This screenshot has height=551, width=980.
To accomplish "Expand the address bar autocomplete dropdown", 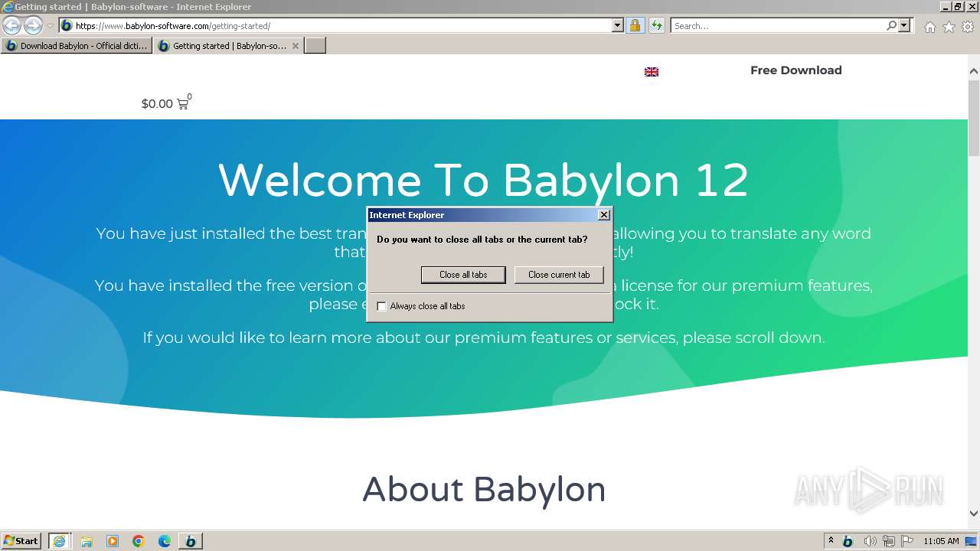I will (618, 25).
